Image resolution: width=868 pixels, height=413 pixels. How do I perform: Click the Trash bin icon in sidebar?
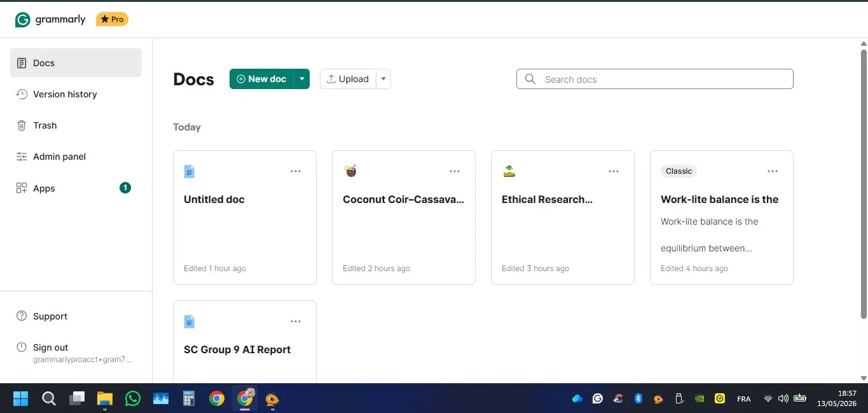coord(22,125)
